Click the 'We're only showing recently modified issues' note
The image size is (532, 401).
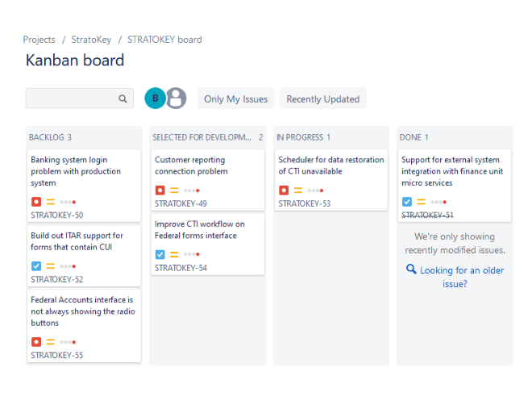455,243
